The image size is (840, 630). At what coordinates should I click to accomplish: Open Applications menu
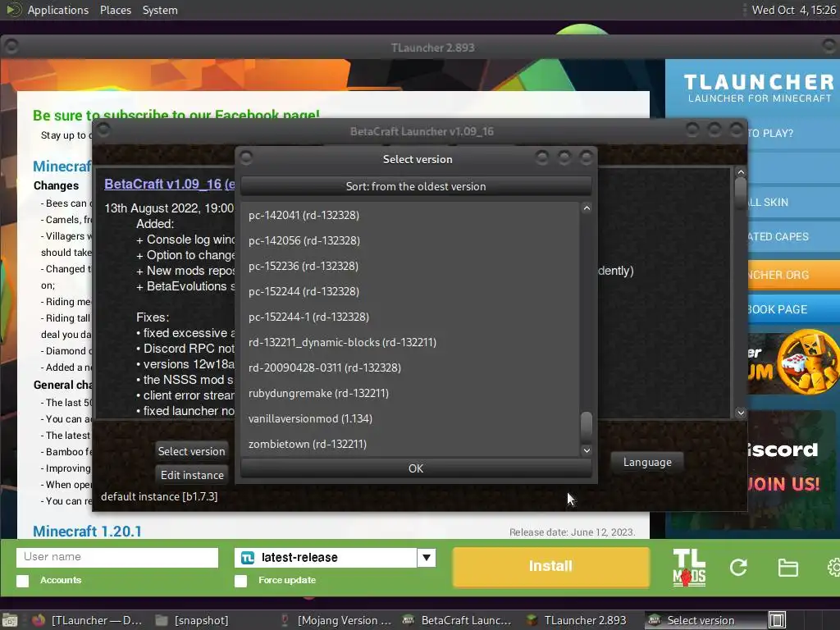58,10
